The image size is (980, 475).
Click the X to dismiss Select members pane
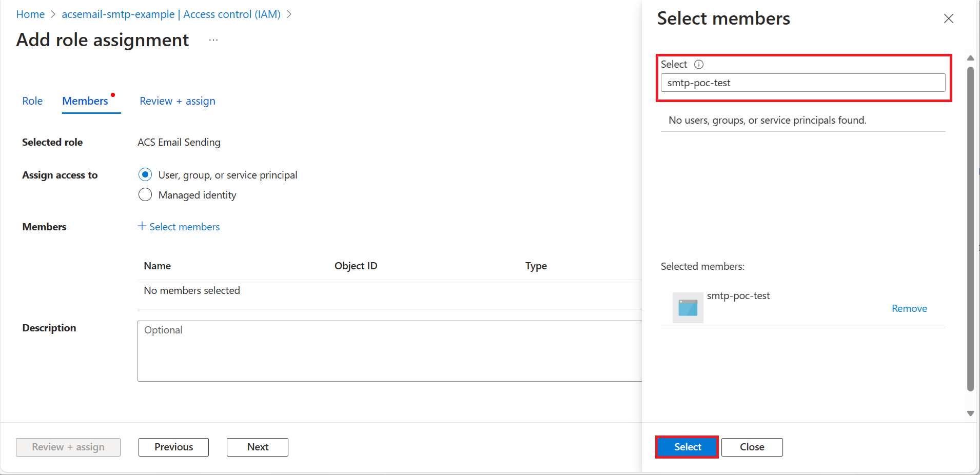(948, 18)
